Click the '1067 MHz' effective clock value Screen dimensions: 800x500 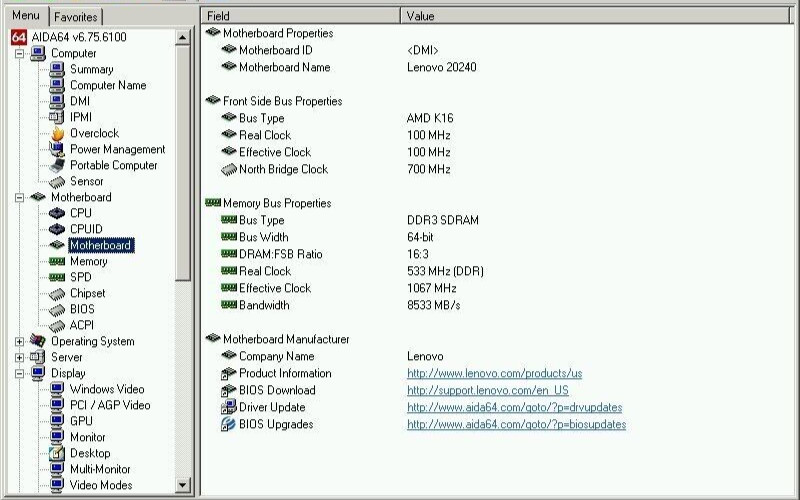432,288
